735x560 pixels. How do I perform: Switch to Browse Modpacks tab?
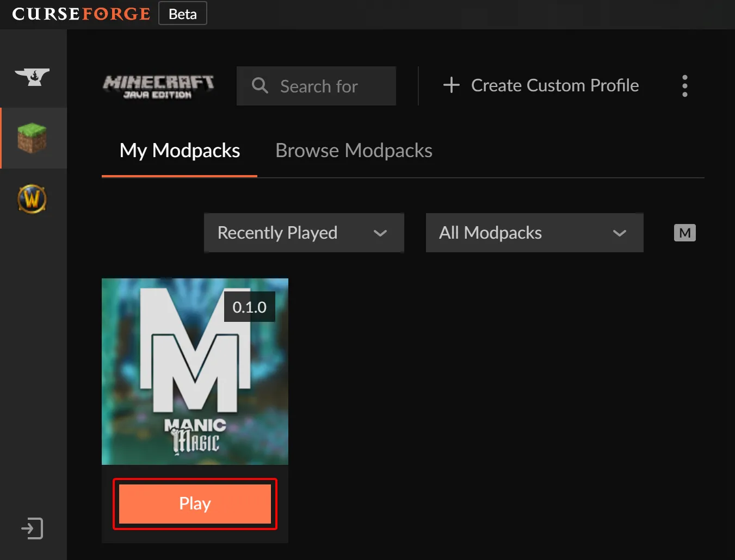(x=354, y=151)
